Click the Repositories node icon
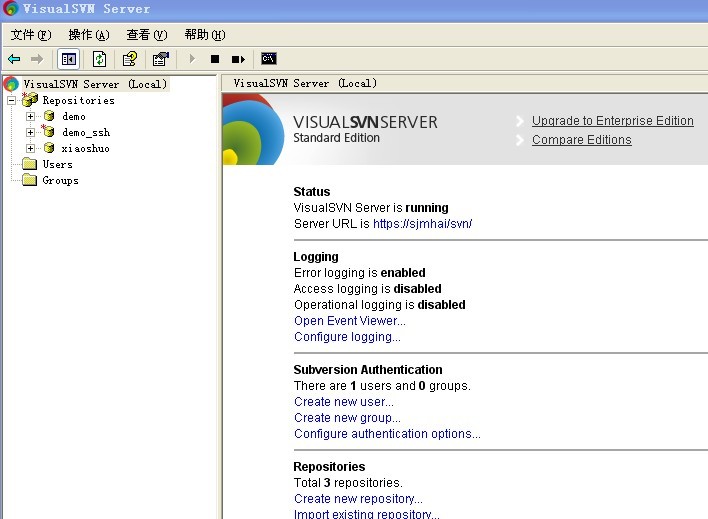This screenshot has height=519, width=708. pos(30,100)
